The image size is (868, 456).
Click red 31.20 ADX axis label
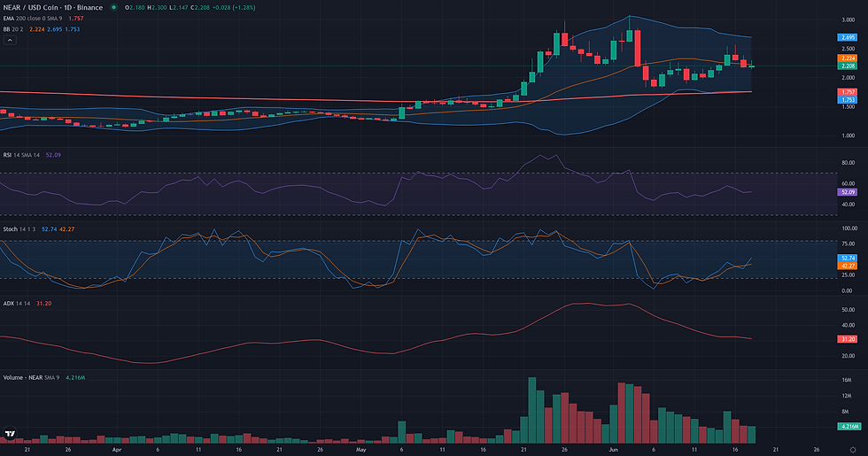(847, 338)
